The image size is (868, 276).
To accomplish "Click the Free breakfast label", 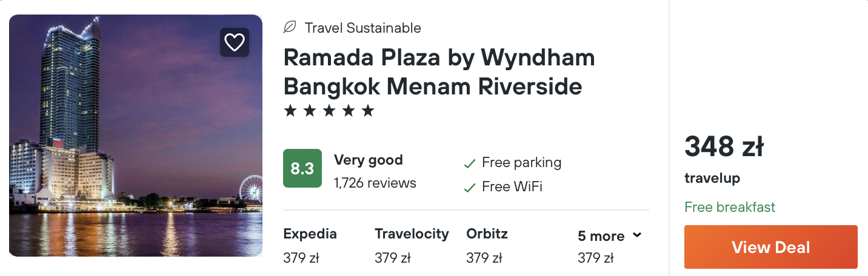I will coord(730,207).
